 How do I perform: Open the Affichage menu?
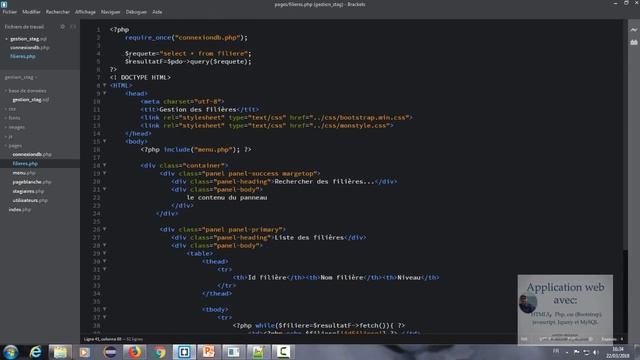(x=85, y=12)
